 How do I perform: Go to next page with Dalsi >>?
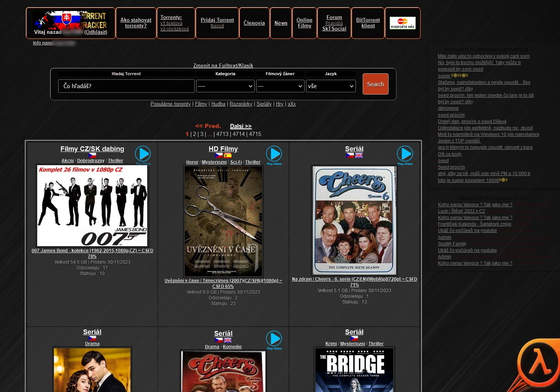241,126
